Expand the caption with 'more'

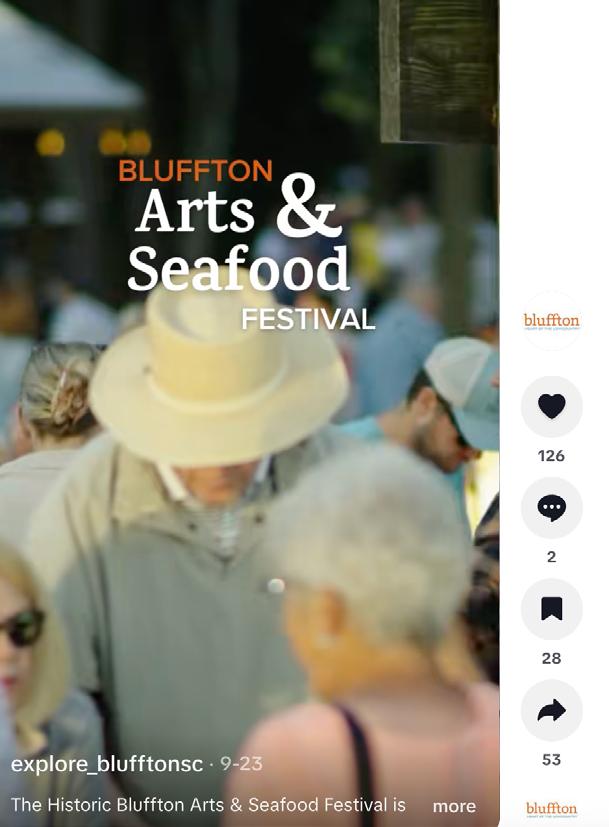(454, 806)
